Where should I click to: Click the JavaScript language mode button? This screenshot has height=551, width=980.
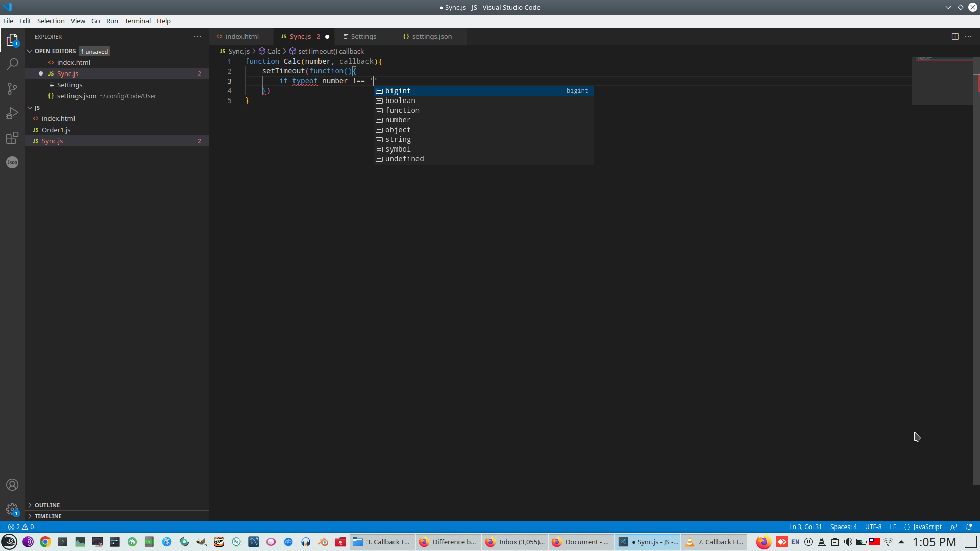click(927, 527)
